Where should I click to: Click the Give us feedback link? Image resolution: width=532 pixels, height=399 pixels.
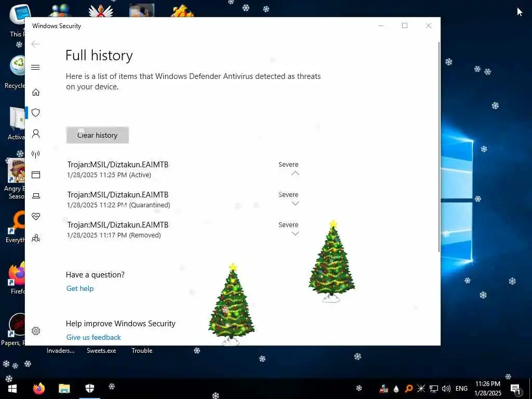coord(94,337)
